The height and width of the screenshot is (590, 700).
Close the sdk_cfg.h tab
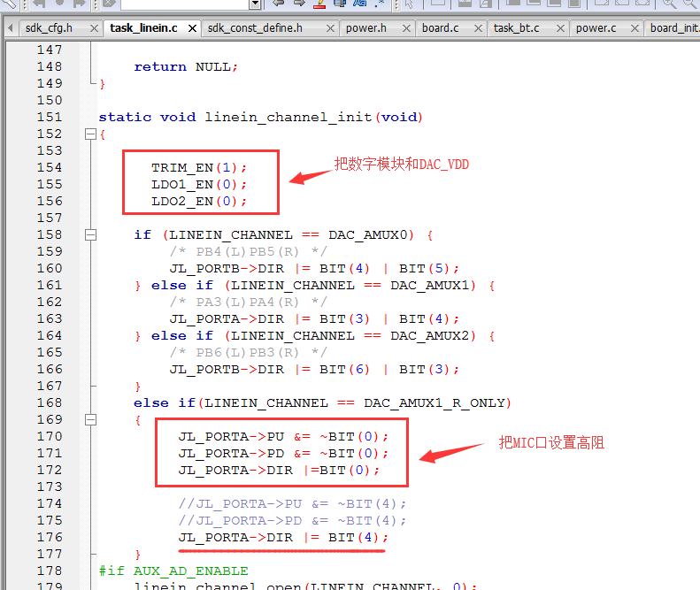(94, 28)
